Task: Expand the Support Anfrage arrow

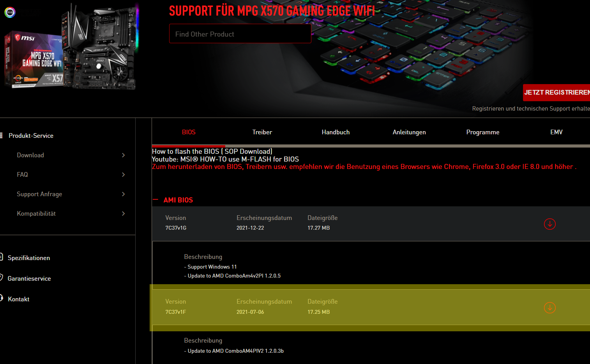Action: tap(123, 194)
